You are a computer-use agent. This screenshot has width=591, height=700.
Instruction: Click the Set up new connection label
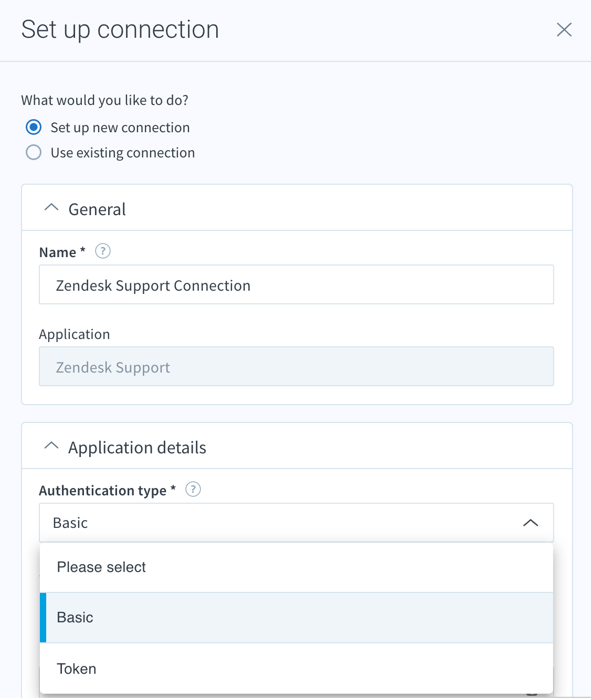coord(120,128)
